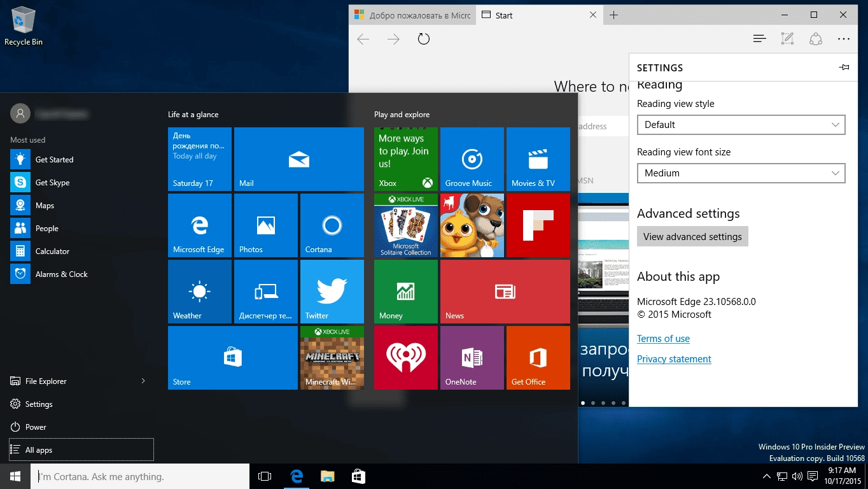Open the Reading view font size dropdown
868x489 pixels.
[x=741, y=173]
